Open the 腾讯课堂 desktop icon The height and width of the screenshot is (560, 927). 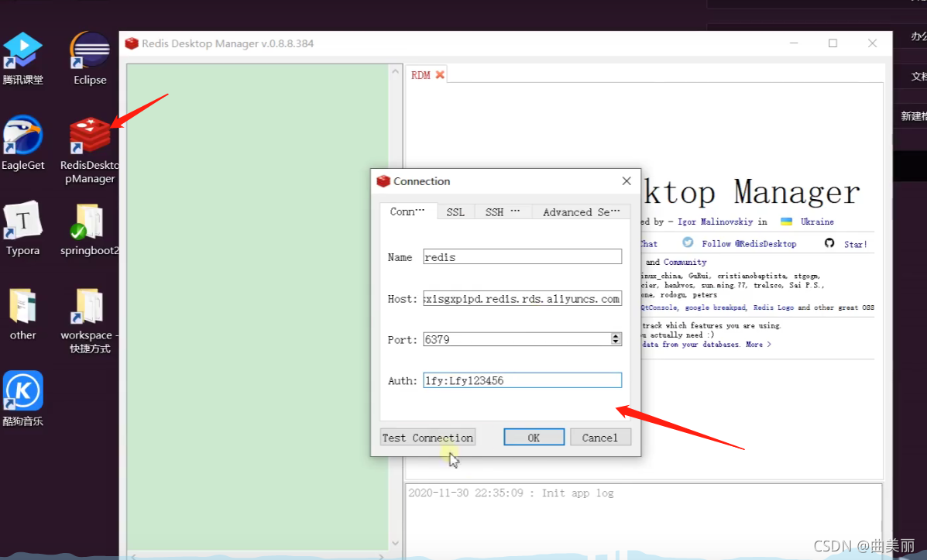pyautogui.click(x=22, y=58)
